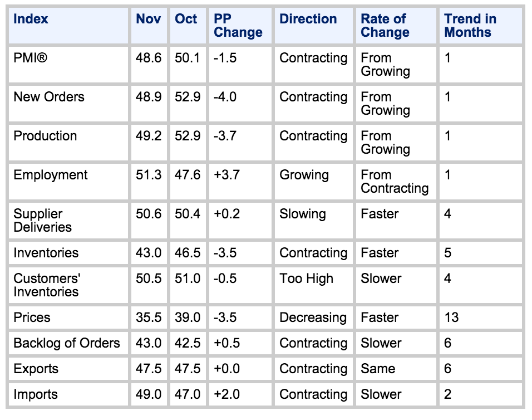Select the Supplier Deliveries cell
The image size is (532, 420).
[x=42, y=221]
